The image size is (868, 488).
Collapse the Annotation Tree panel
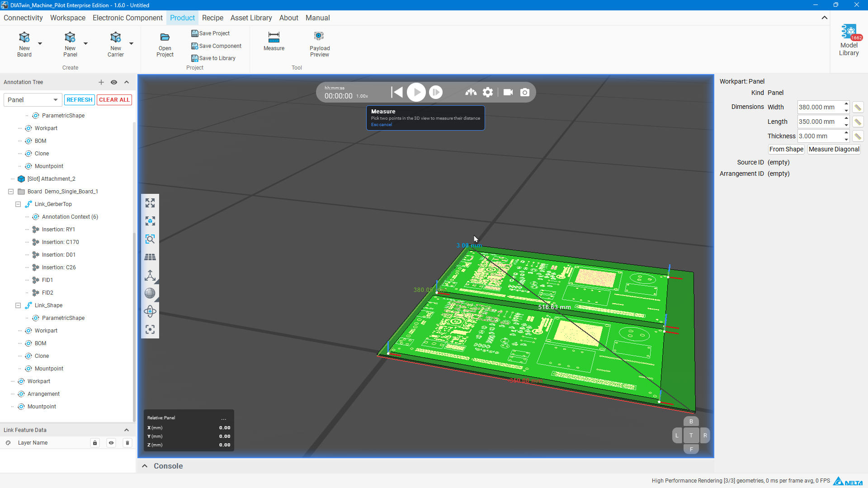127,82
